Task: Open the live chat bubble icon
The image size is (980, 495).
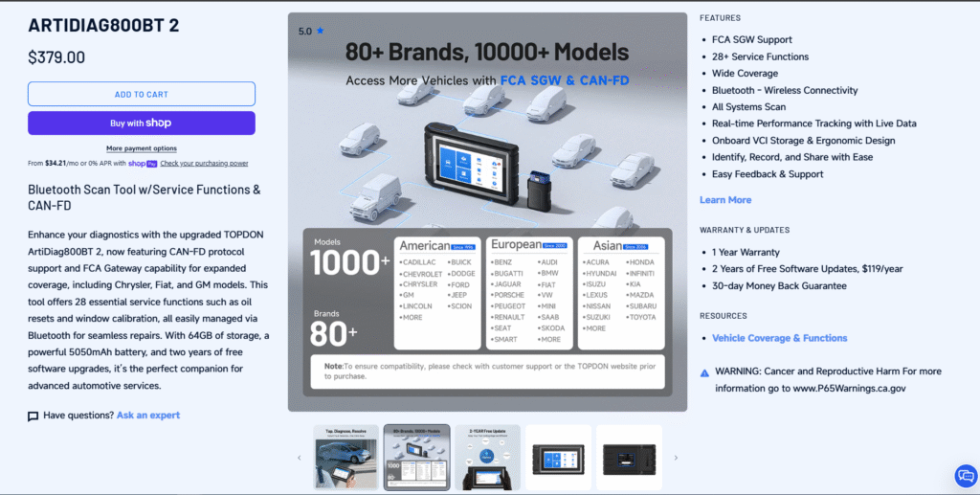Action: coord(966,476)
